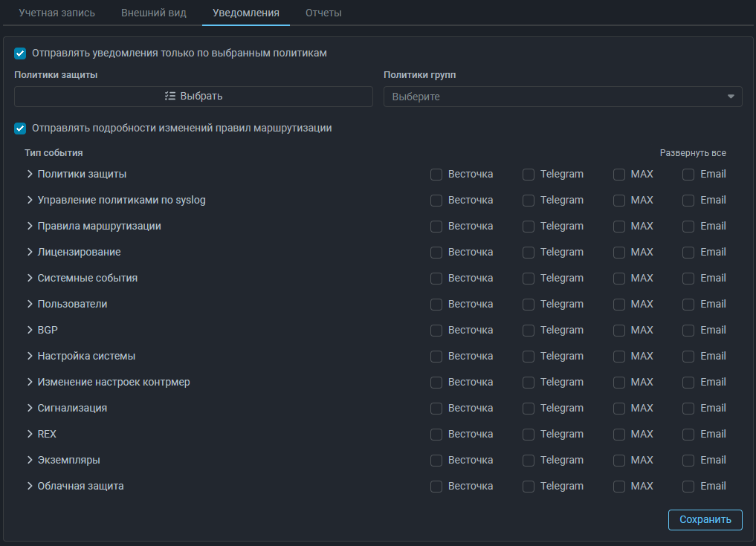756x546 pixels.
Task: Enable Telegram for Лицензирование
Action: pyautogui.click(x=529, y=253)
